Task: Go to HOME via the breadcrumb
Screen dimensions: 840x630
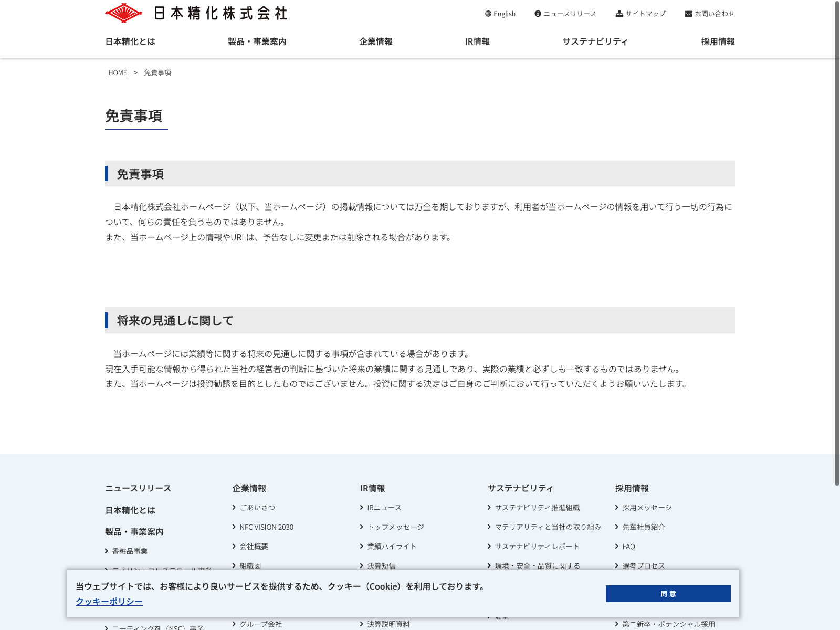Action: (118, 72)
